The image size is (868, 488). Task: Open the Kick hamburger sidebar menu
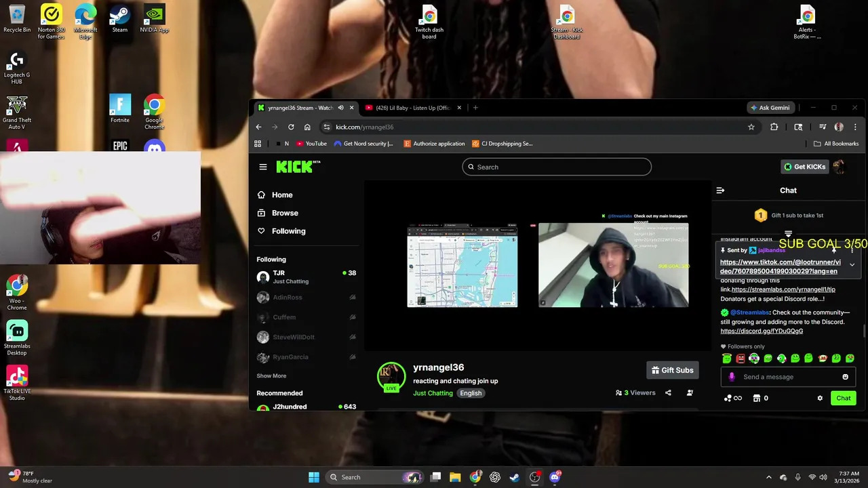pyautogui.click(x=263, y=167)
